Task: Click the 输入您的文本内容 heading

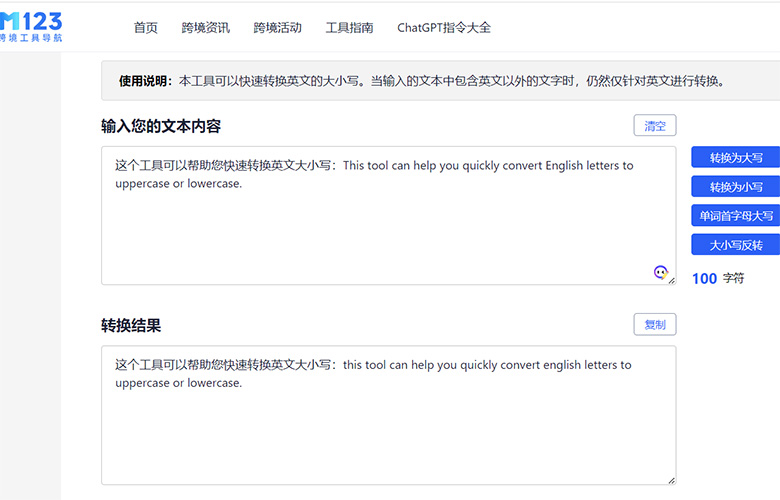Action: (161, 126)
